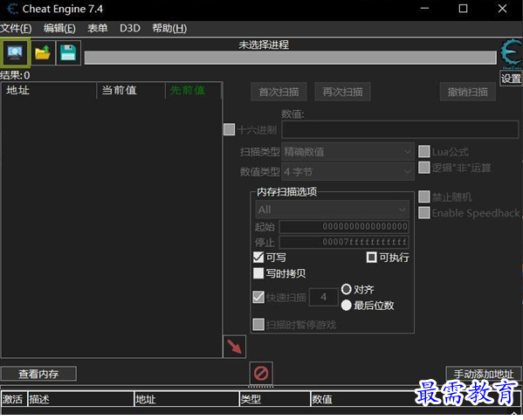Click the 查看内存 button

(x=38, y=374)
